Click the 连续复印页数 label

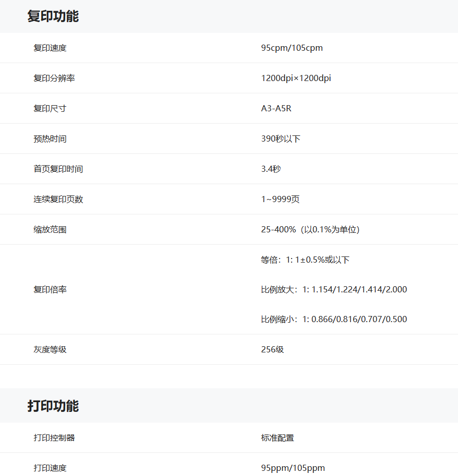click(58, 200)
